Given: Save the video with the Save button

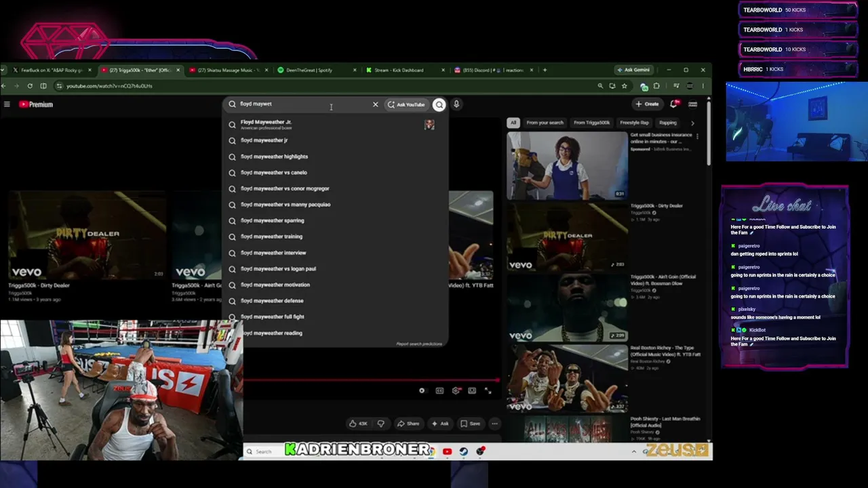Looking at the screenshot, I should point(471,424).
